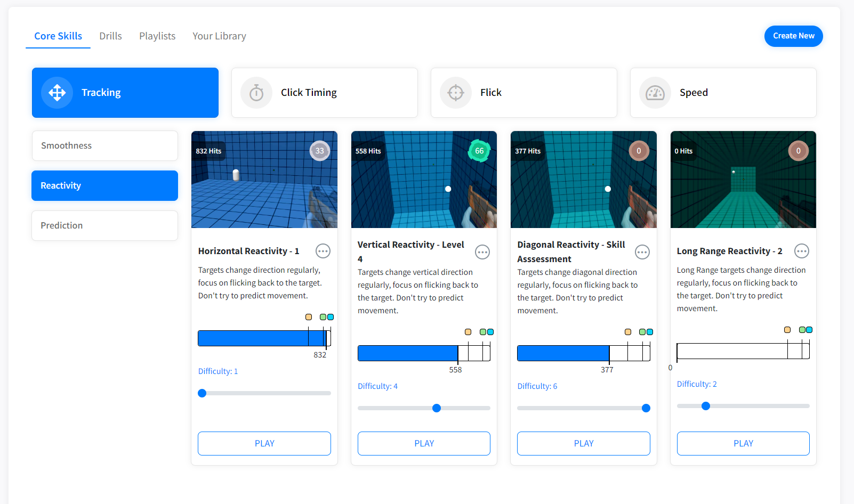Click the orange milestone marker above the 832 progress bar

309,316
